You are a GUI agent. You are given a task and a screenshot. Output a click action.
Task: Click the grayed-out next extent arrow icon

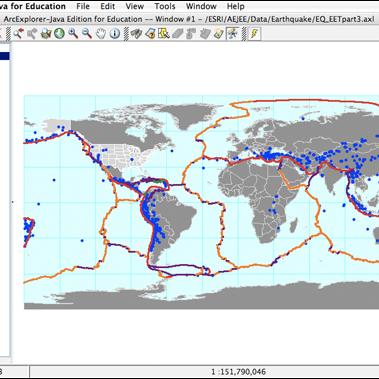pos(32,34)
